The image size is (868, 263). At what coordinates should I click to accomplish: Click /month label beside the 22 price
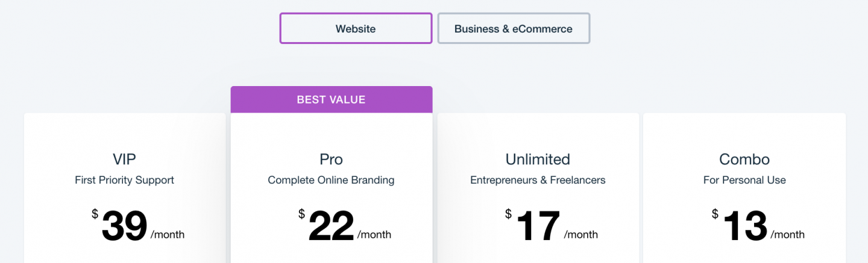click(374, 235)
